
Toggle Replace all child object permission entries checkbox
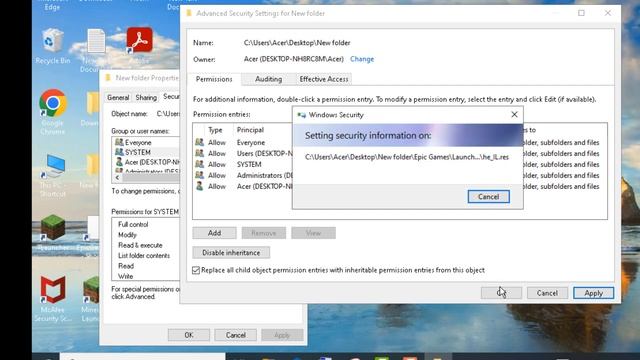coord(196,270)
